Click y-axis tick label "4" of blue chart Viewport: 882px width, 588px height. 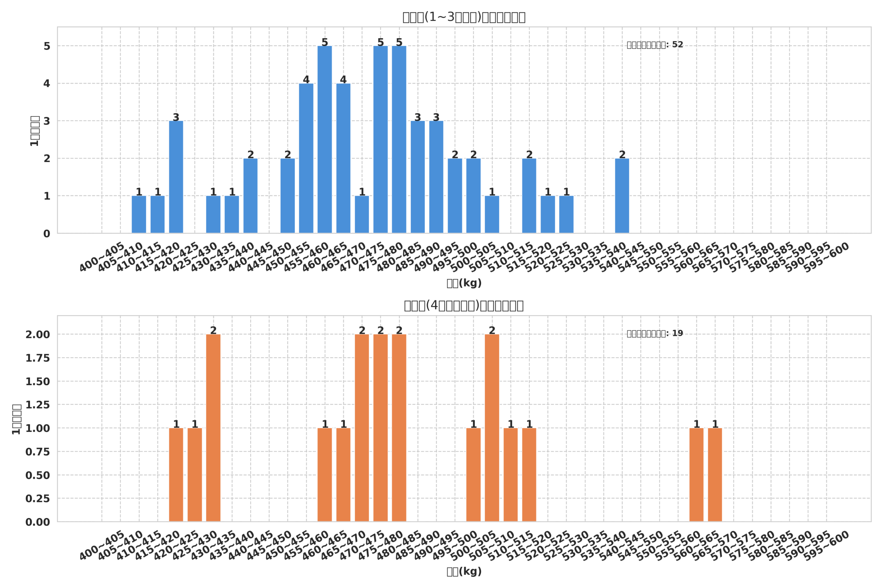coord(47,84)
